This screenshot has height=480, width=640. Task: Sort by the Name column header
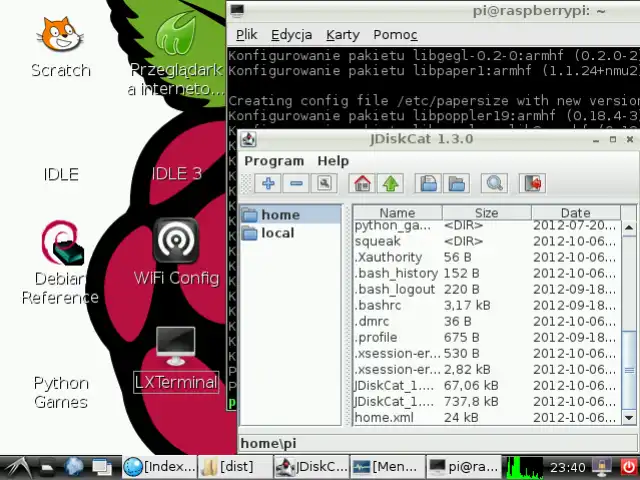coord(397,213)
